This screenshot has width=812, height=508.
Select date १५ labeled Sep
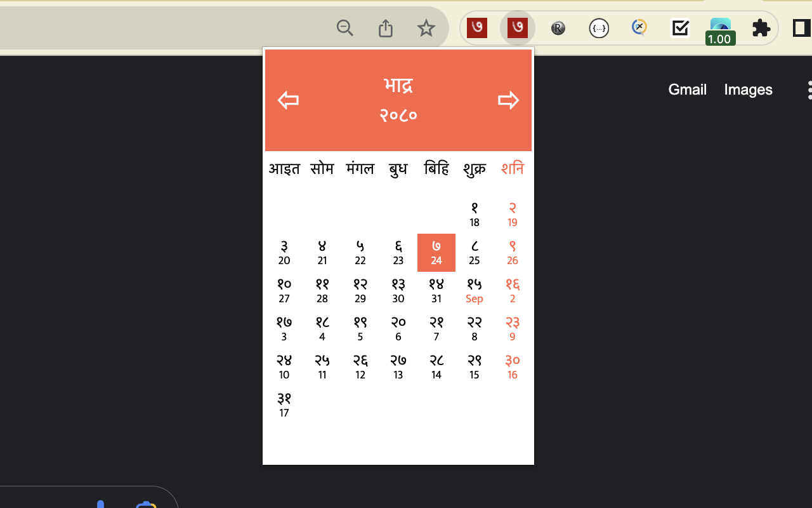coord(475,291)
